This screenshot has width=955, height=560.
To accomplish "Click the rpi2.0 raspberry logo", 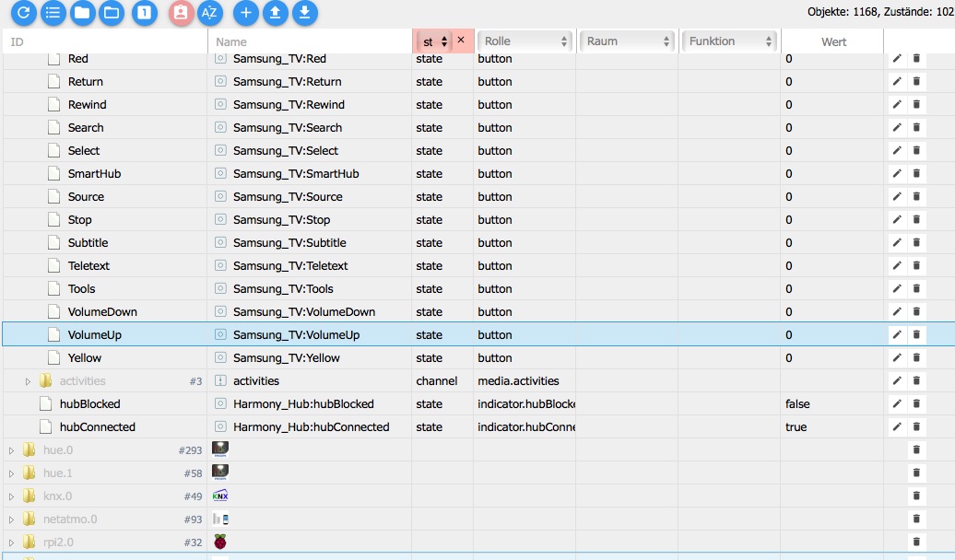I will (220, 542).
